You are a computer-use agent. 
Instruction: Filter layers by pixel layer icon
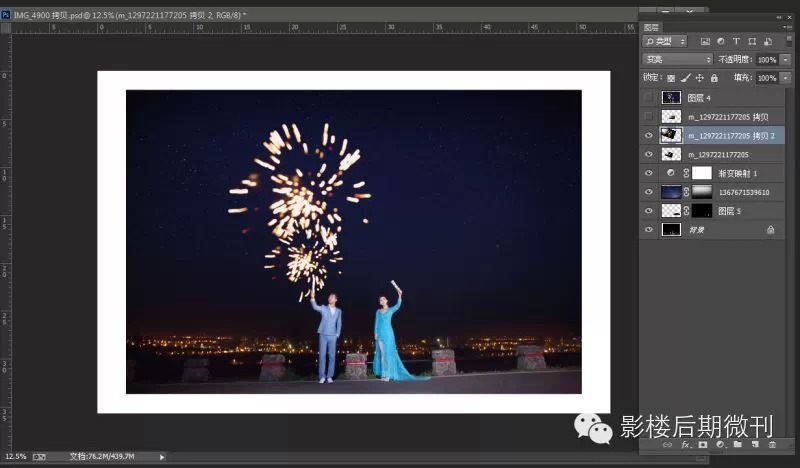pyautogui.click(x=705, y=41)
